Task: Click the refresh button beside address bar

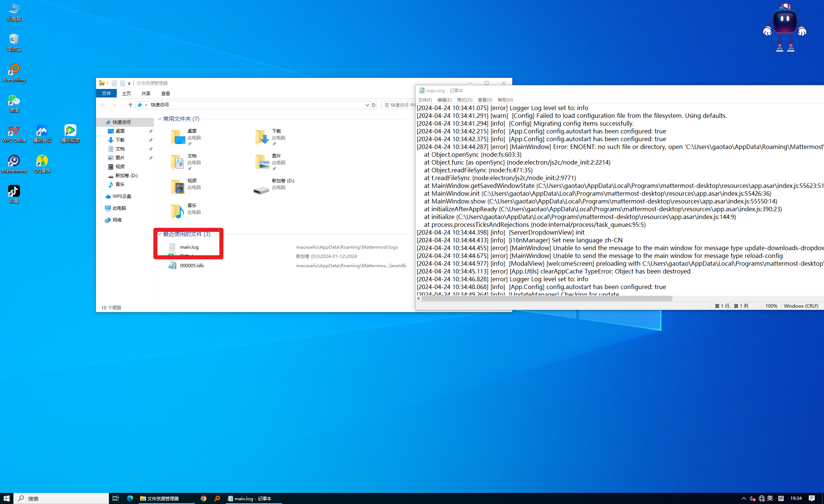Action: click(x=374, y=105)
